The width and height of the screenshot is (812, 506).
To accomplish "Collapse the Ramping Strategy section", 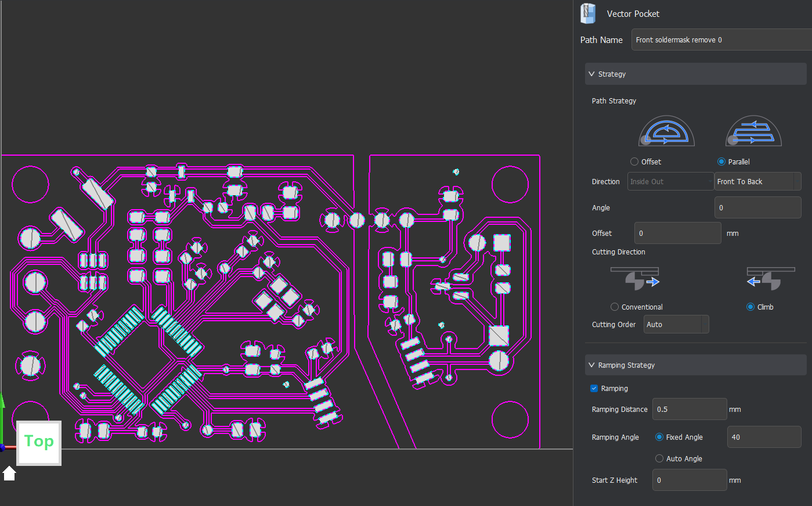I will [x=591, y=365].
